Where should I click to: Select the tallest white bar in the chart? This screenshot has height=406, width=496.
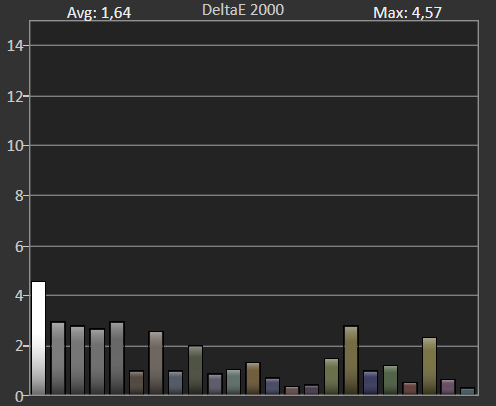click(x=39, y=338)
